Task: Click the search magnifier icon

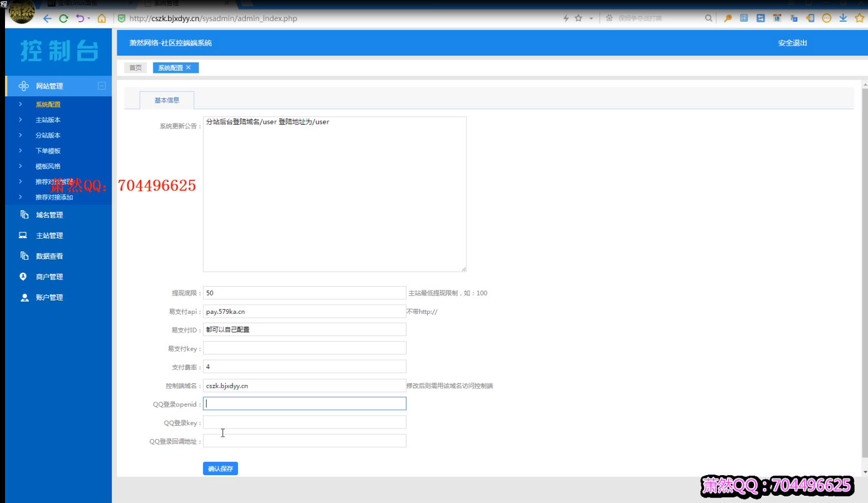Action: pos(708,18)
